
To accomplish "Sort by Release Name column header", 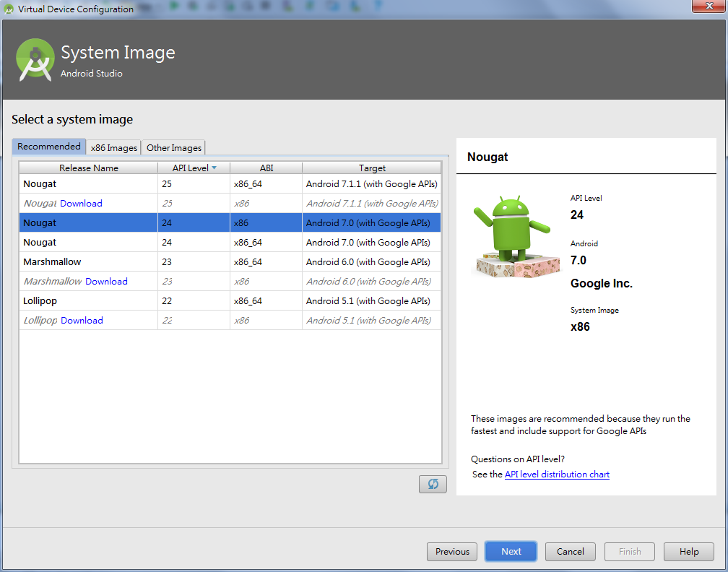I will pos(88,168).
